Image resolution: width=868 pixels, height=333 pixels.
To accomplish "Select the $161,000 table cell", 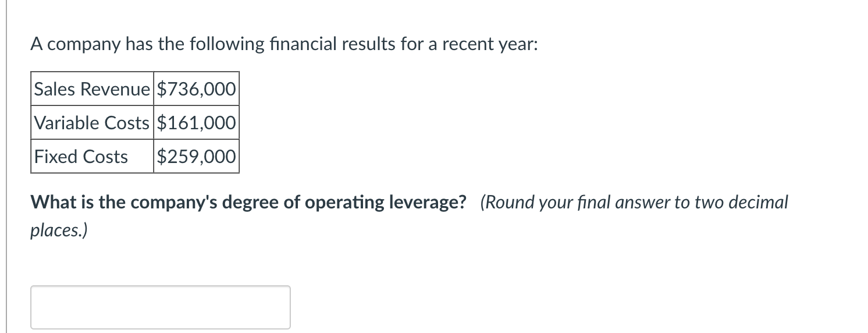I will (197, 123).
